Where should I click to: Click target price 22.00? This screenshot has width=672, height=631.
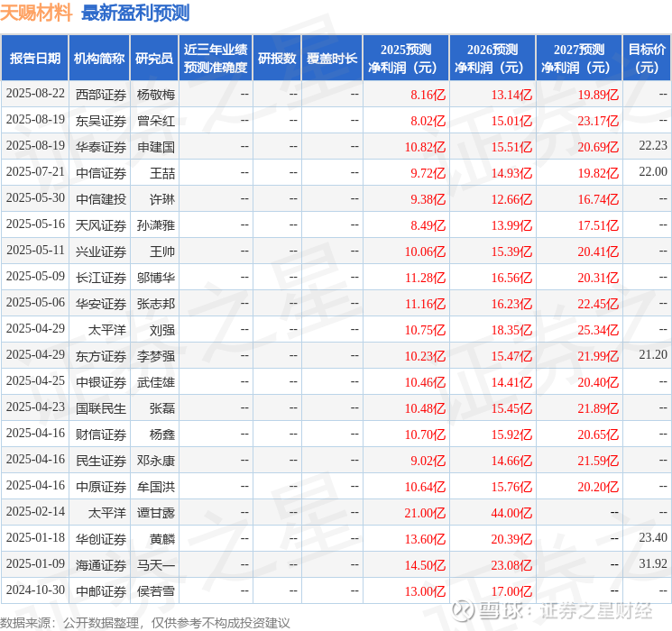(653, 172)
